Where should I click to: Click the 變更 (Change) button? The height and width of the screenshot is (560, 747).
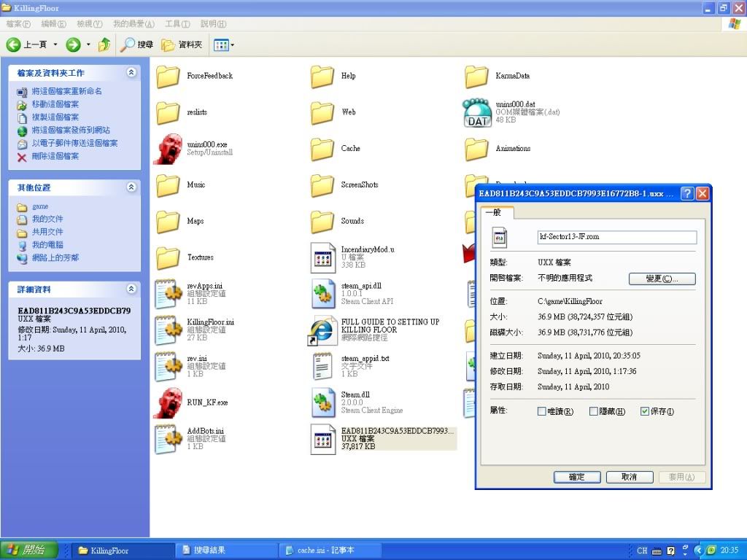(x=662, y=279)
